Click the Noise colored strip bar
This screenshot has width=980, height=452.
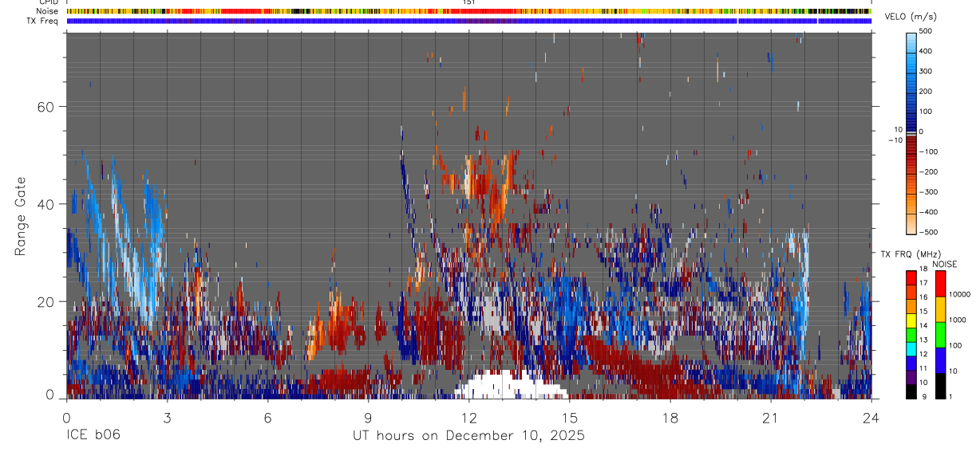click(468, 12)
